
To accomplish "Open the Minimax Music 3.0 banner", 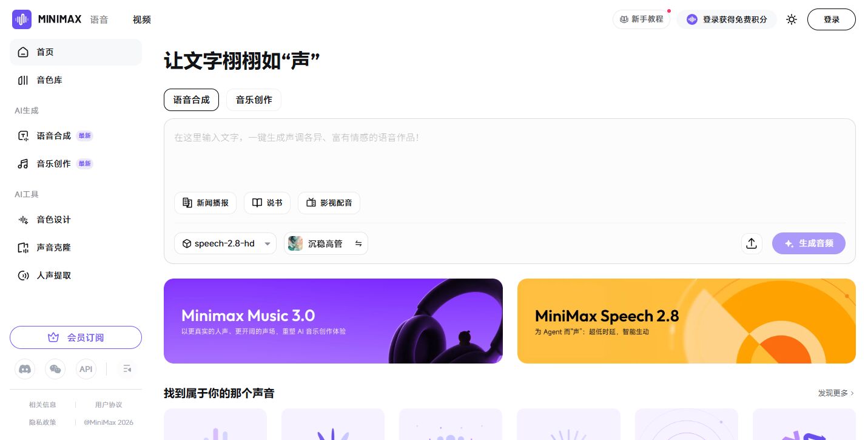I will 333,321.
